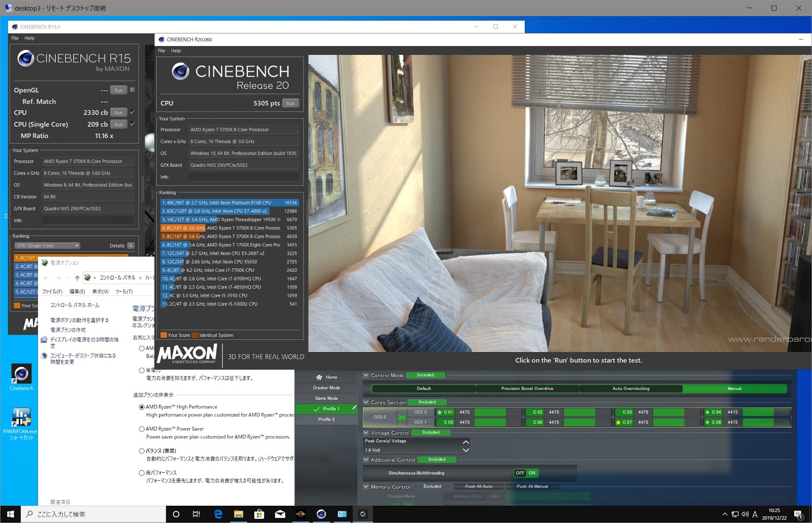The width and height of the screenshot is (812, 523).
Task: Open File menu in Cinebench R15
Action: tap(15, 38)
